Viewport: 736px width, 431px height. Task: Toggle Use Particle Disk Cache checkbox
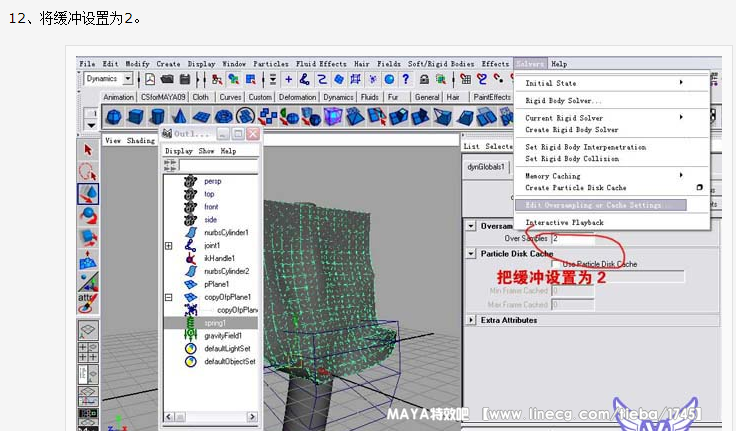pos(556,264)
